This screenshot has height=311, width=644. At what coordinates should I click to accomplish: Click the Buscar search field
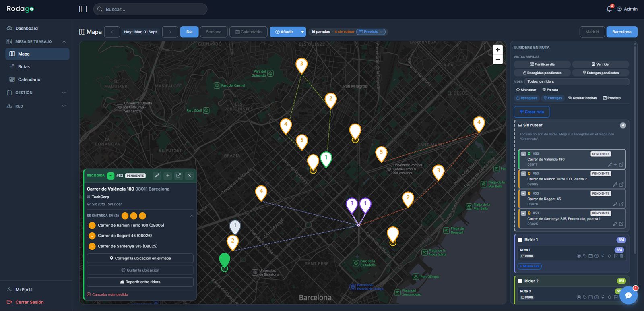coord(150,9)
